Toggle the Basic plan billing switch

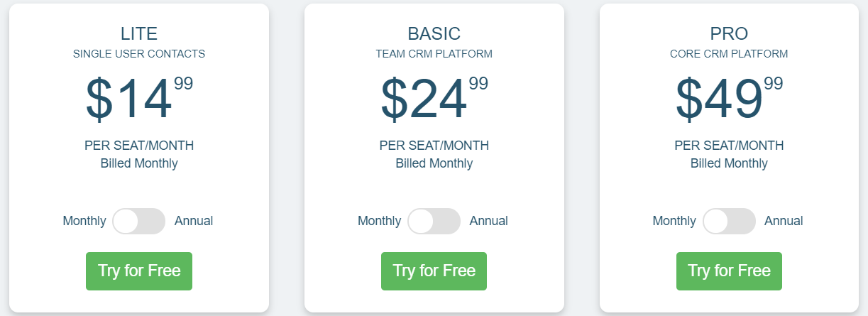[x=434, y=221]
